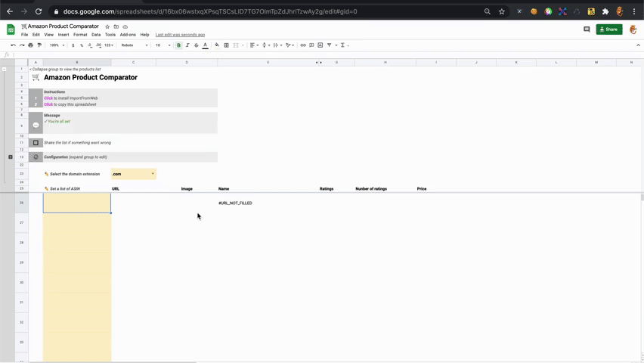The height and width of the screenshot is (363, 644).
Task: Click link to copy this spreadsheet
Action: (48, 104)
